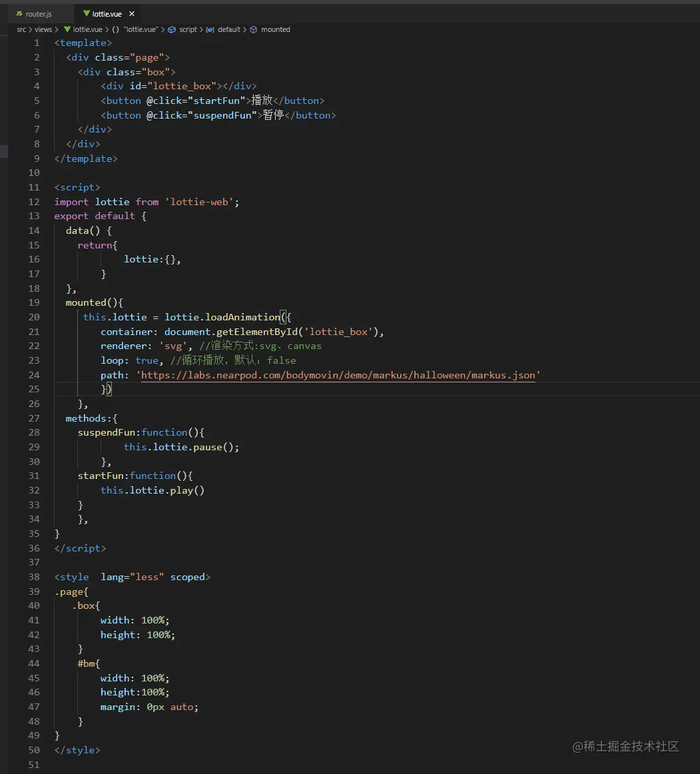Click line number 1 in the gutter
The height and width of the screenshot is (774, 700).
point(36,43)
